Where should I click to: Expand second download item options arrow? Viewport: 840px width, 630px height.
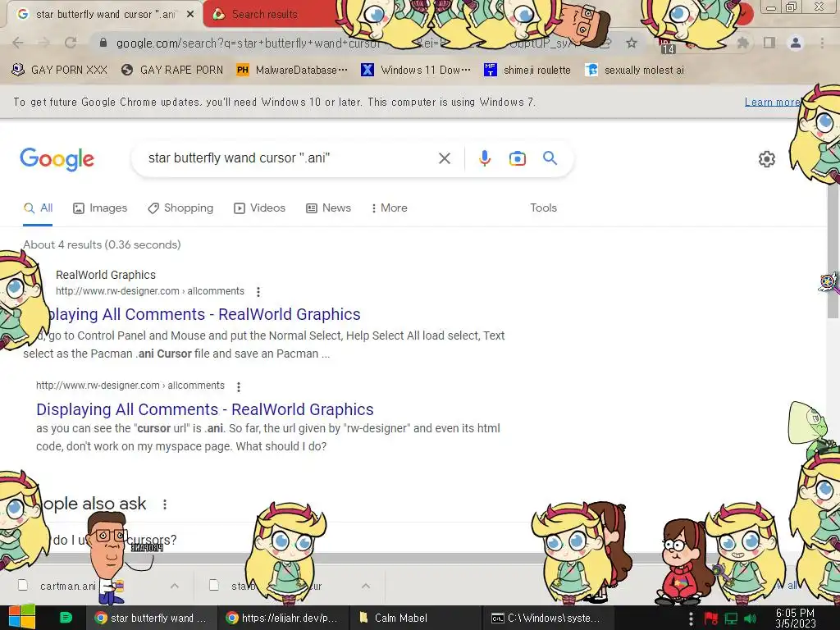[366, 586]
